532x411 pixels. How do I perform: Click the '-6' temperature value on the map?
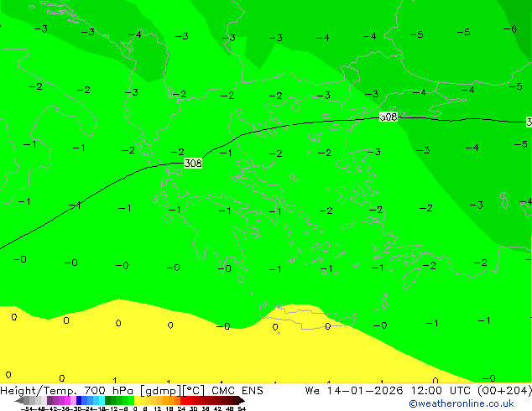(x=510, y=29)
